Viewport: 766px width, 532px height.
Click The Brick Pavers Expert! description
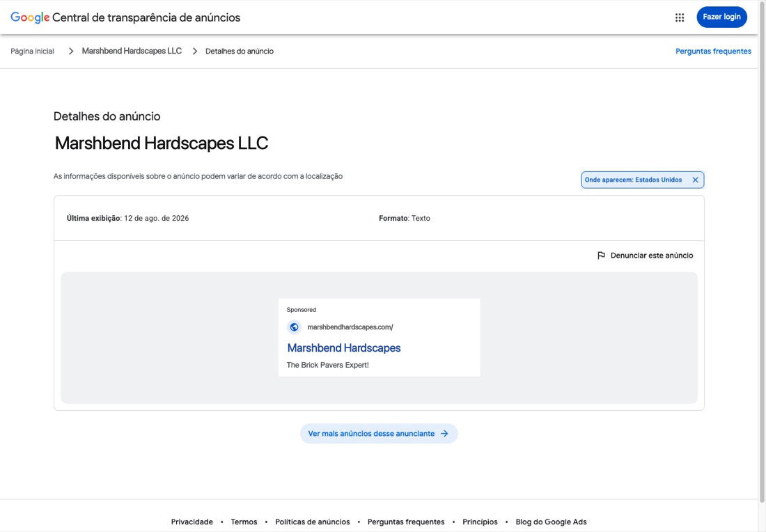pyautogui.click(x=327, y=365)
